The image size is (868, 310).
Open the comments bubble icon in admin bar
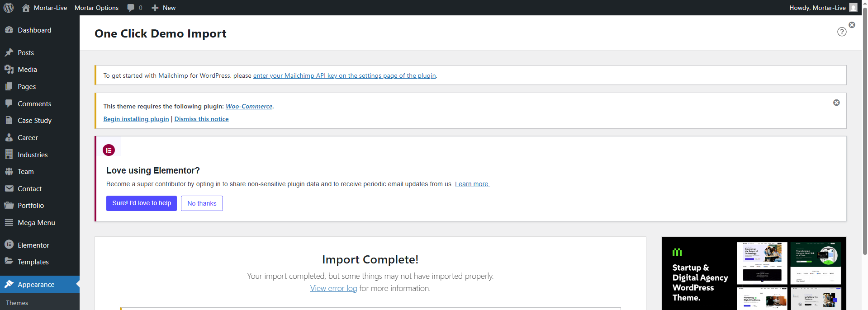click(131, 8)
